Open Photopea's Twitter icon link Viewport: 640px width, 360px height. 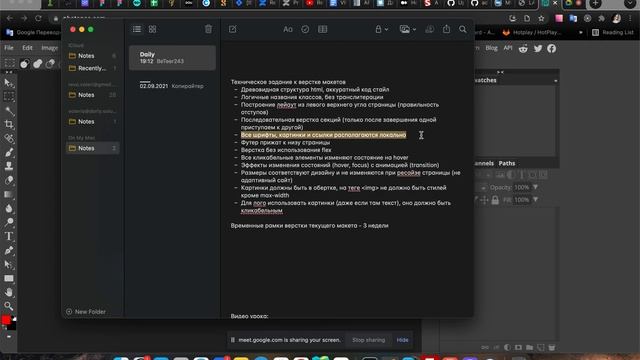(538, 49)
